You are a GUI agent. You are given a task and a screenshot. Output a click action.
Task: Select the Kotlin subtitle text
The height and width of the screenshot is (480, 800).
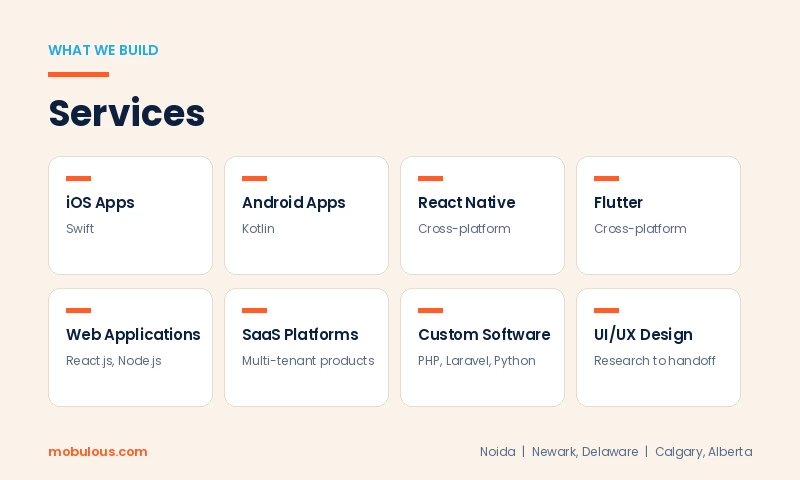258,229
